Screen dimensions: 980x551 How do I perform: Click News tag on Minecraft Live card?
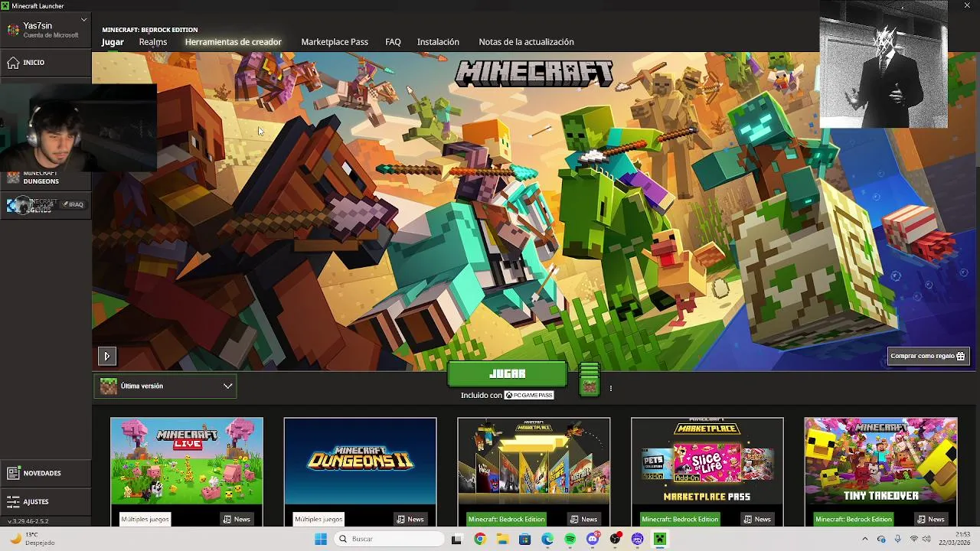coord(237,519)
